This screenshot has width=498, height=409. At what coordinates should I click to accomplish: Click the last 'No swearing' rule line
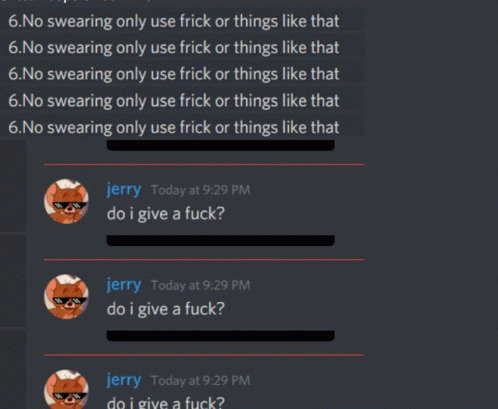(174, 127)
